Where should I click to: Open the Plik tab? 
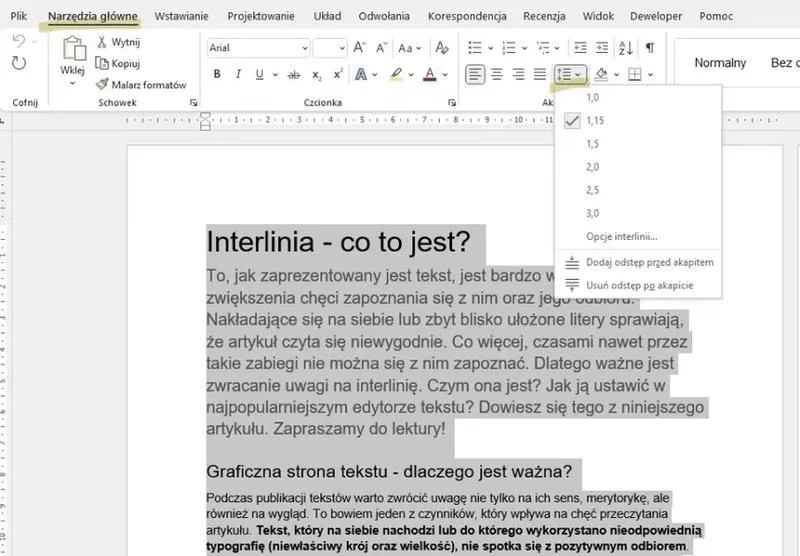18,16
